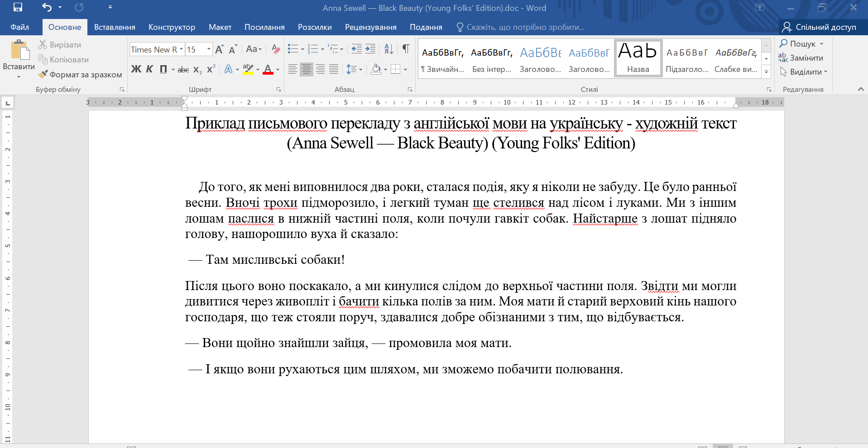Activate Format Painter (Формат за зразком)
Image resolution: width=868 pixels, height=448 pixels.
[80, 75]
